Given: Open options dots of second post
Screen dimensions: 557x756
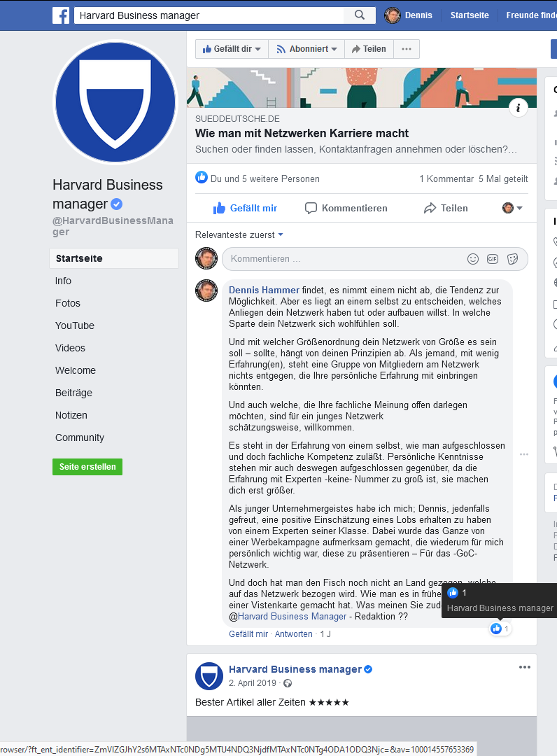Looking at the screenshot, I should [x=525, y=667].
